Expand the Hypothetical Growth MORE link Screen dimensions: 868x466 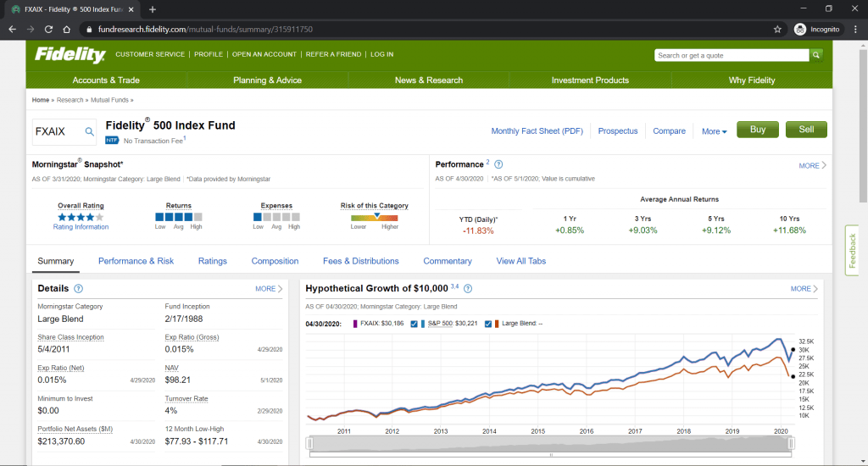point(804,288)
